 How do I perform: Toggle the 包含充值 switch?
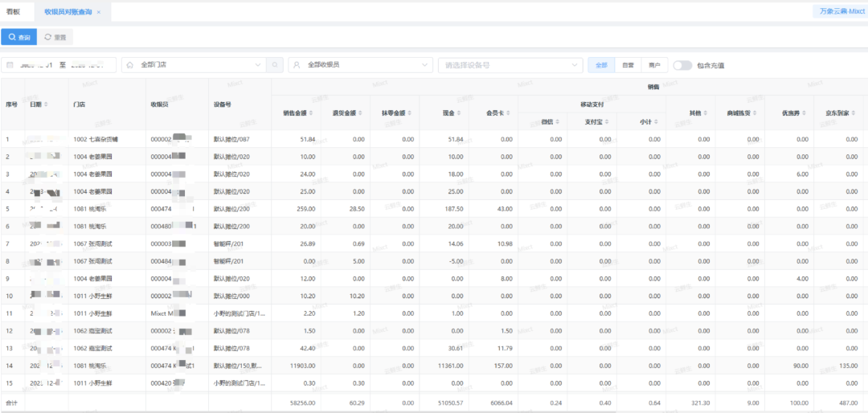tap(682, 65)
